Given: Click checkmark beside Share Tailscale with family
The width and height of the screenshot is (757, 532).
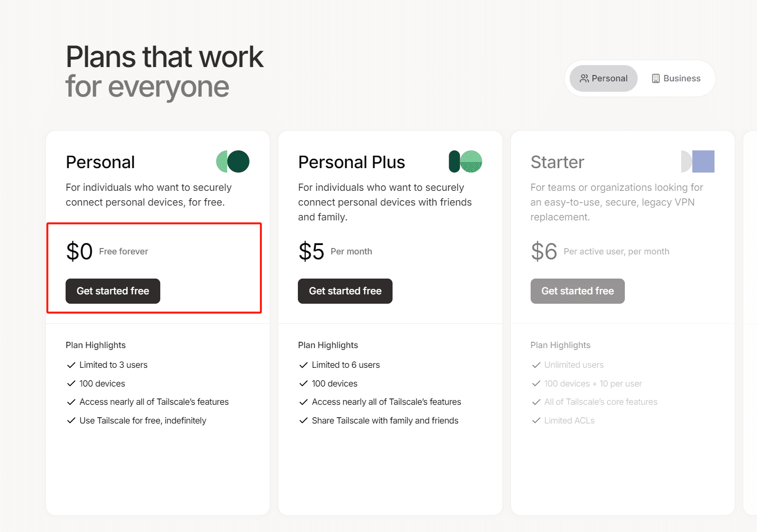Looking at the screenshot, I should (x=303, y=421).
